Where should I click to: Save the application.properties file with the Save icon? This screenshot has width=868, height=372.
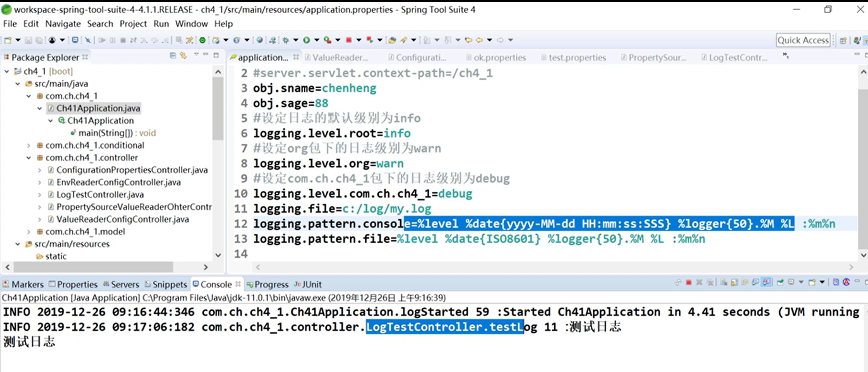28,40
